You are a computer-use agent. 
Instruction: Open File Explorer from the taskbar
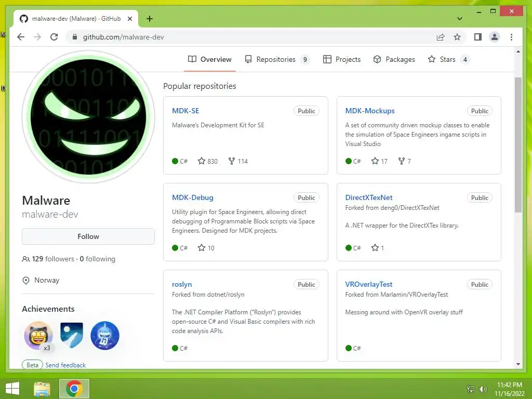42,389
